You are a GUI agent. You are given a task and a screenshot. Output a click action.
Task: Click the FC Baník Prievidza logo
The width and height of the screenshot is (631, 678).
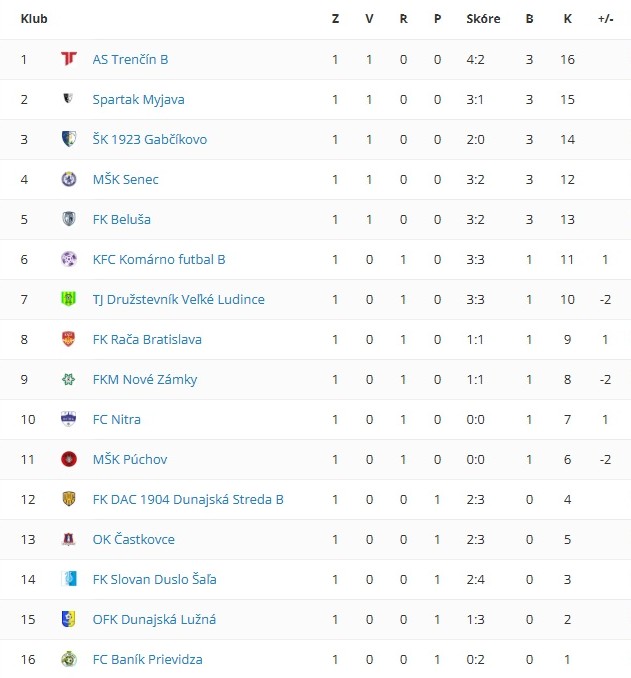point(69,659)
